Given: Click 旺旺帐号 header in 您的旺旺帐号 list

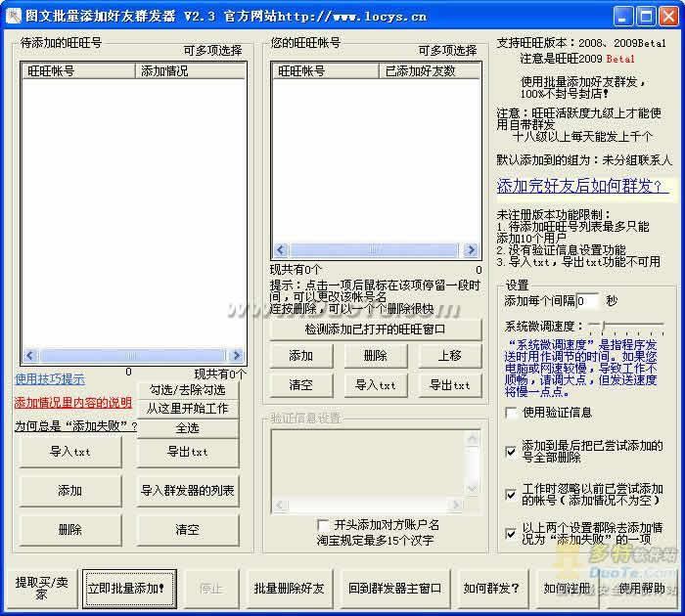Looking at the screenshot, I should (325, 70).
